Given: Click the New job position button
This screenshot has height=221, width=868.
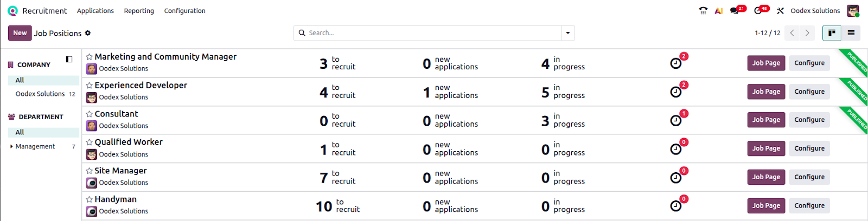Looking at the screenshot, I should tap(20, 33).
